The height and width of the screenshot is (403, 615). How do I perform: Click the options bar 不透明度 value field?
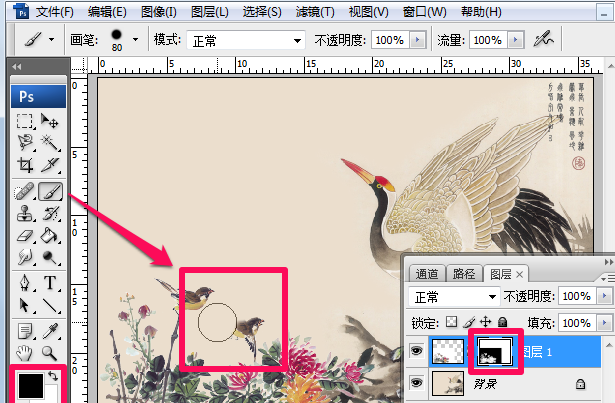point(390,40)
